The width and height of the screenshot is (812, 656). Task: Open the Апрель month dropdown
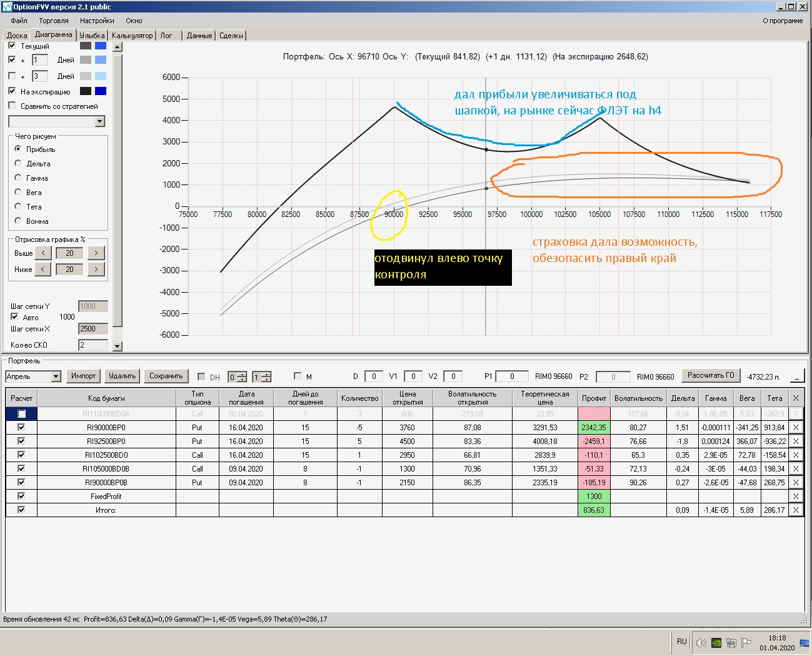(56, 376)
